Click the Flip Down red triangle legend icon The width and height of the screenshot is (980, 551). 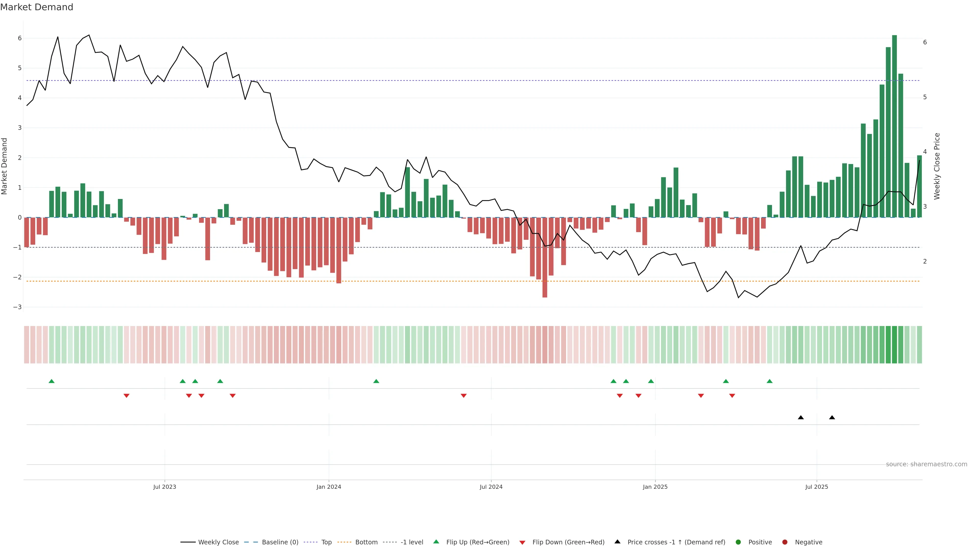click(522, 543)
